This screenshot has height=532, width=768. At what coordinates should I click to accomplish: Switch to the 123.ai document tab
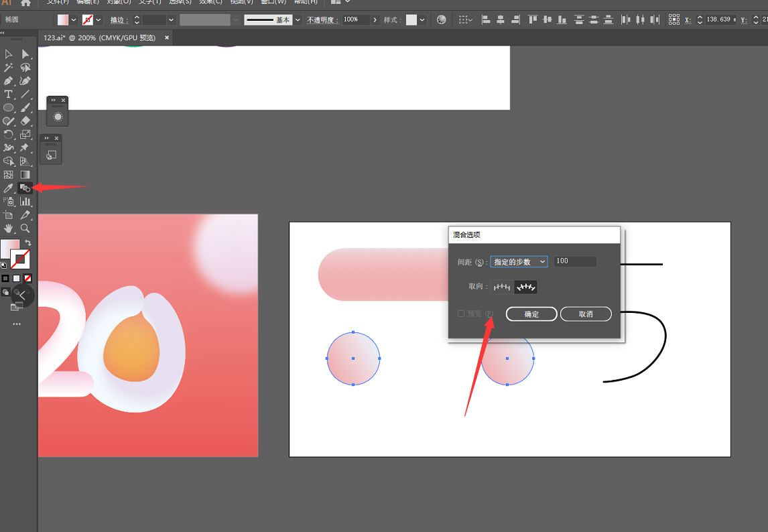click(x=99, y=38)
